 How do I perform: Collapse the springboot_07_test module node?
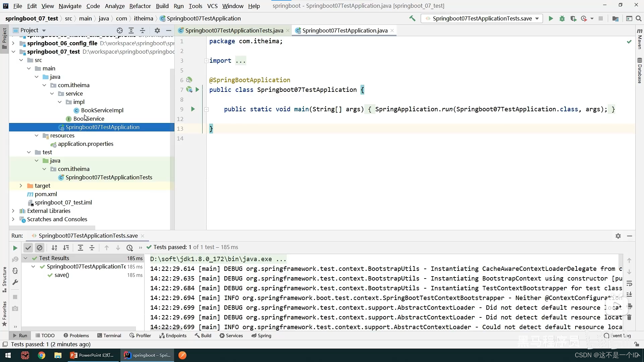coord(13,52)
